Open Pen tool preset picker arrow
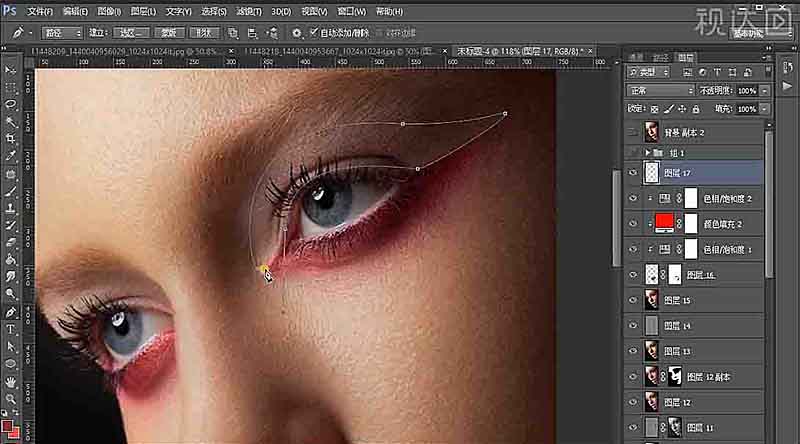The width and height of the screenshot is (800, 444). pos(31,33)
